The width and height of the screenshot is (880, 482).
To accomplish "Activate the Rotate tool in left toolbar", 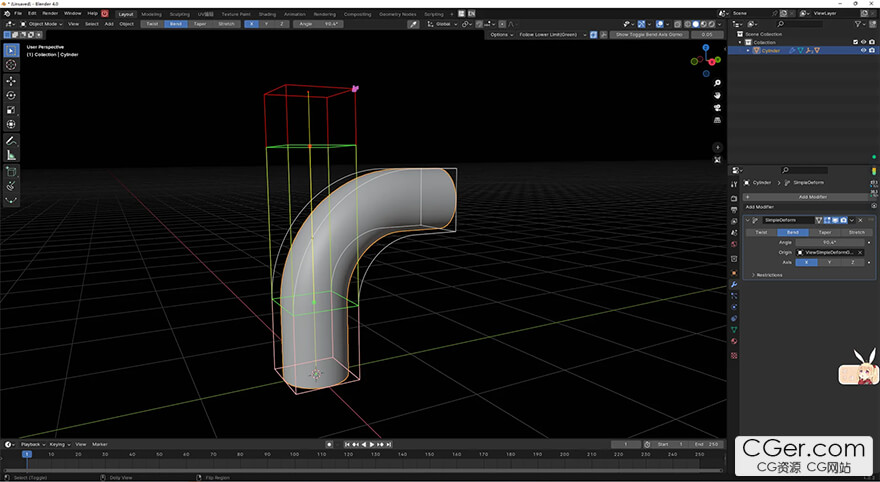I will point(11,95).
